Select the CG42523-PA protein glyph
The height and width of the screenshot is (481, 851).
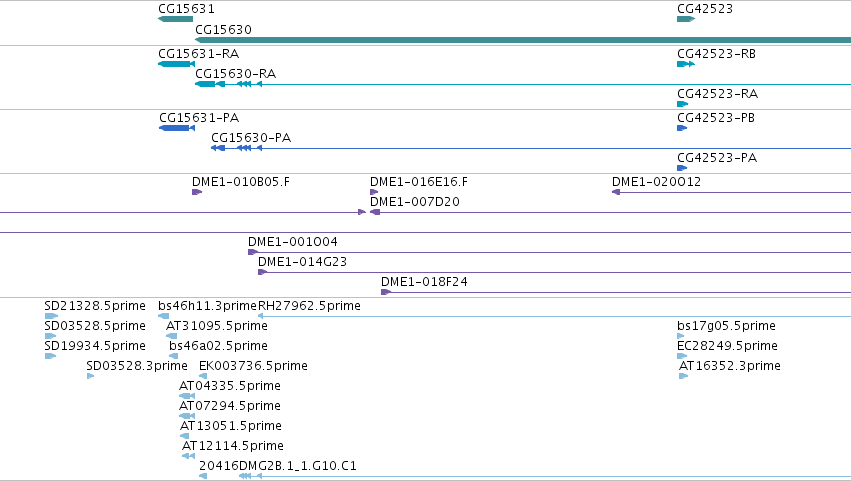pyautogui.click(x=682, y=168)
